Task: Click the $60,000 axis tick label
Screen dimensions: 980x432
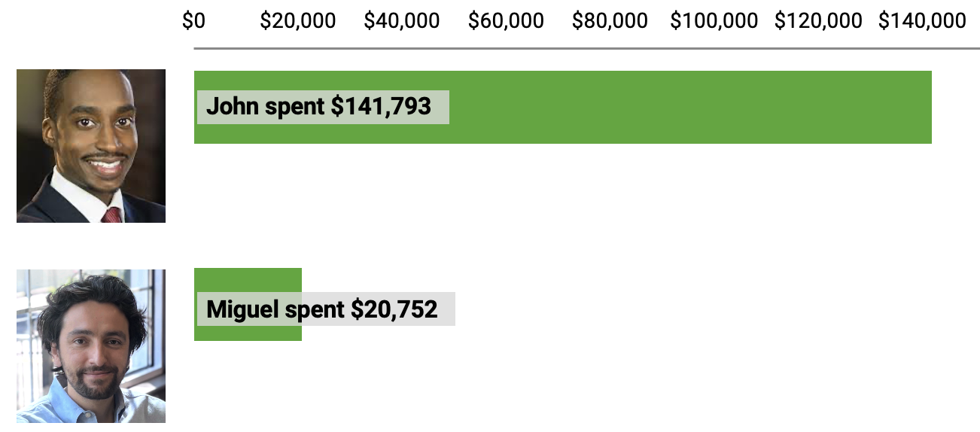Action: (506, 21)
